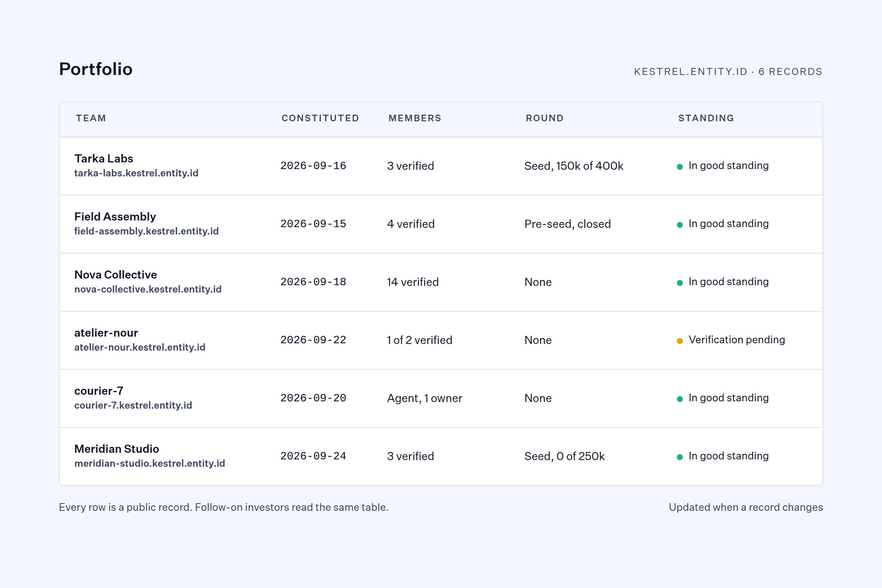The image size is (882, 588).
Task: Click the green status dot for Meridian Studio
Action: (680, 457)
